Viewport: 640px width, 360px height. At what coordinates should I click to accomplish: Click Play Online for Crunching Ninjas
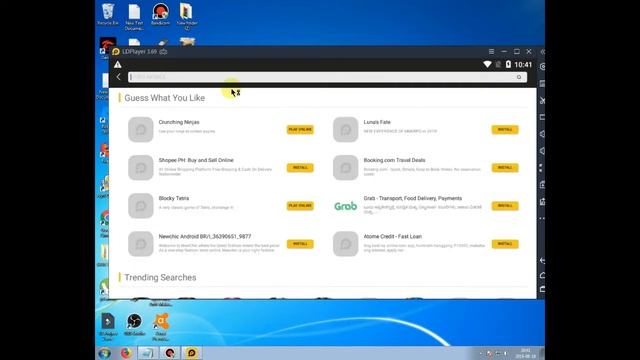300,129
